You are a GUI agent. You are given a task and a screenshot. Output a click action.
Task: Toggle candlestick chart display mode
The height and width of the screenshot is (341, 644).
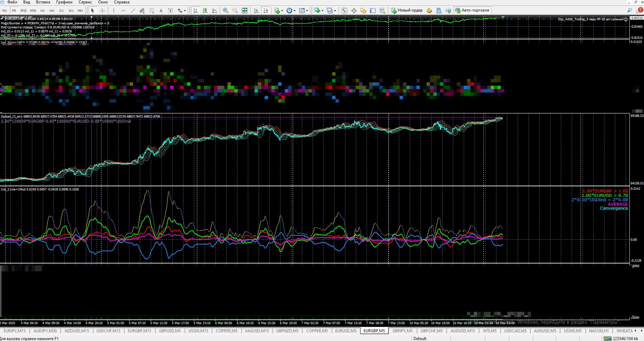click(205, 11)
